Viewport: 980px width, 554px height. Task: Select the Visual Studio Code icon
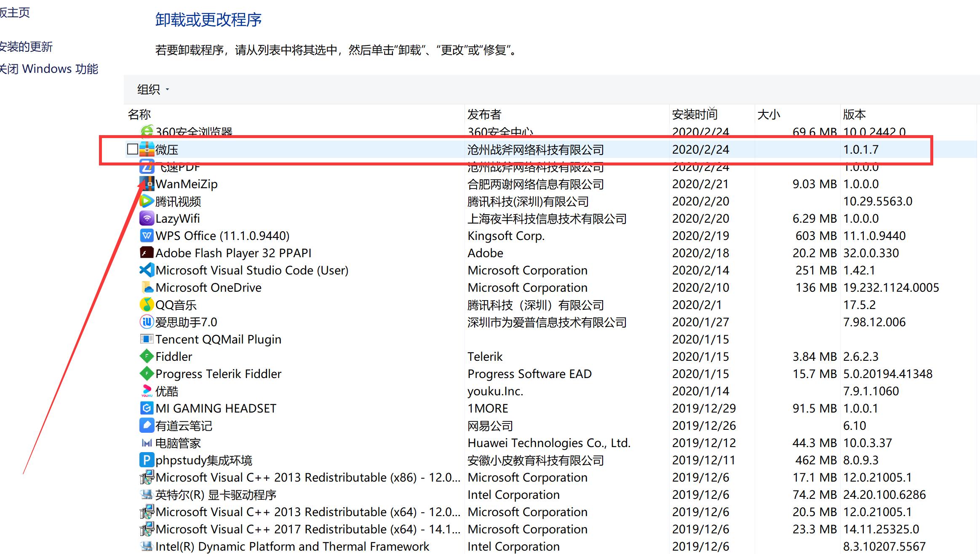(x=147, y=270)
